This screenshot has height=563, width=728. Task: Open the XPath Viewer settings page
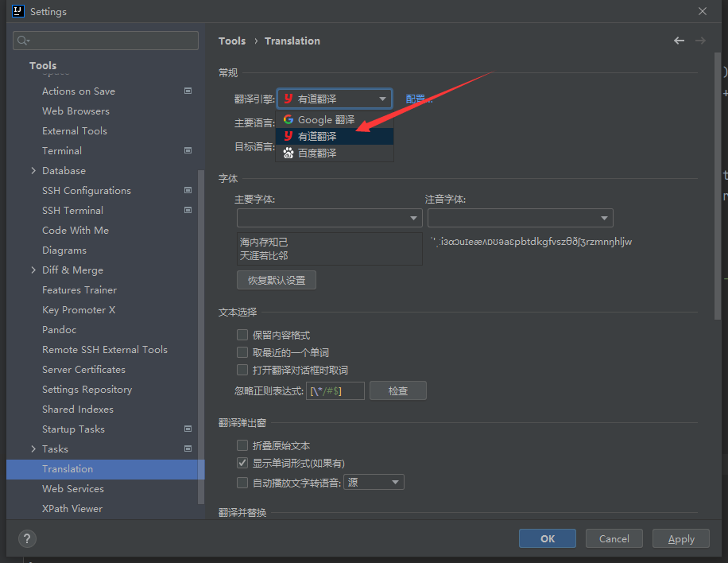pyautogui.click(x=72, y=509)
